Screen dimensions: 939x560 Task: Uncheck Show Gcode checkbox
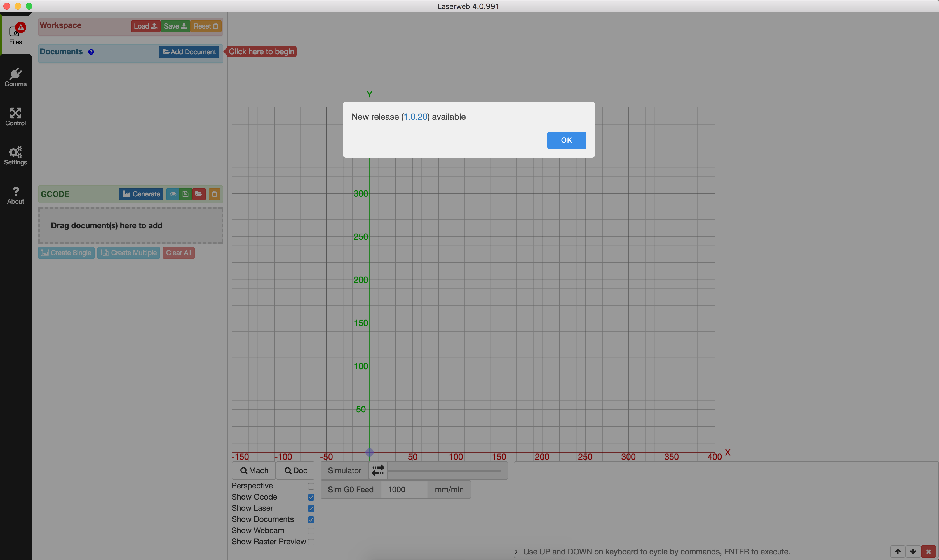click(x=311, y=497)
